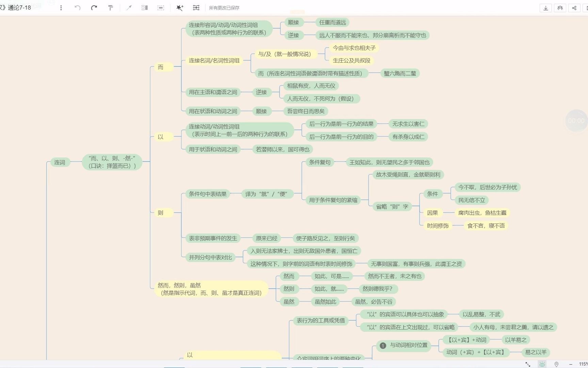Select the 吾尝终日而思矣 node
Screen dimensions: 588x368
(x=306, y=111)
